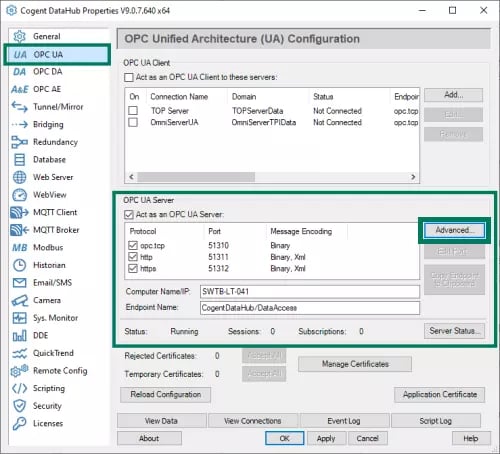
Task: Open the Bridging arrow icon
Action: (x=19, y=125)
